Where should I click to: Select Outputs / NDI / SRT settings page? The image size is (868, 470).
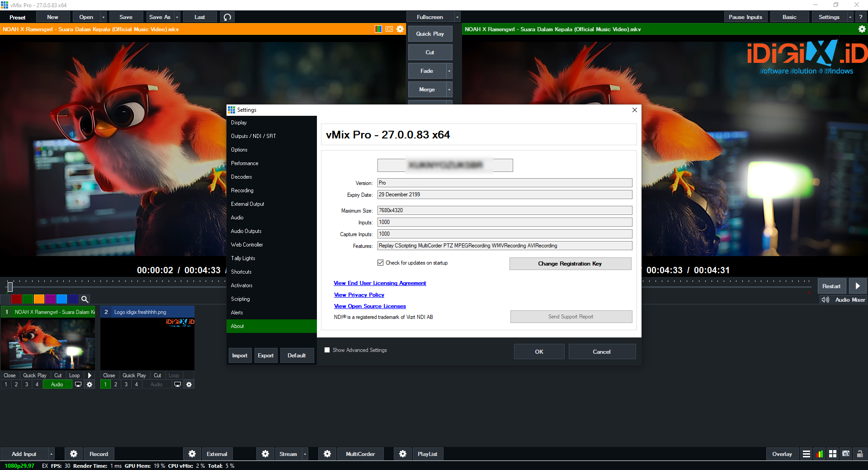point(271,136)
